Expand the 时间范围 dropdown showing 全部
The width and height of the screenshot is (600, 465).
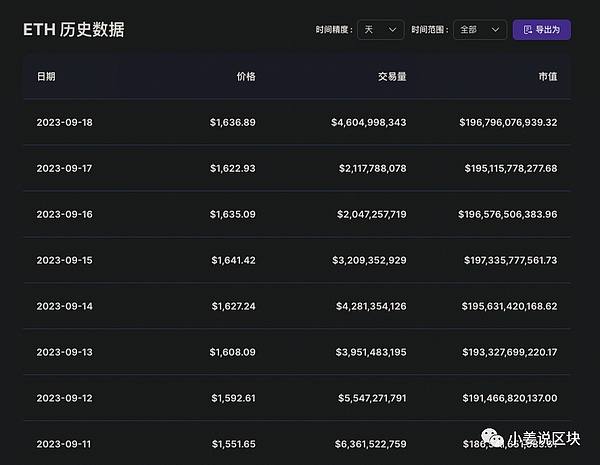click(x=480, y=30)
